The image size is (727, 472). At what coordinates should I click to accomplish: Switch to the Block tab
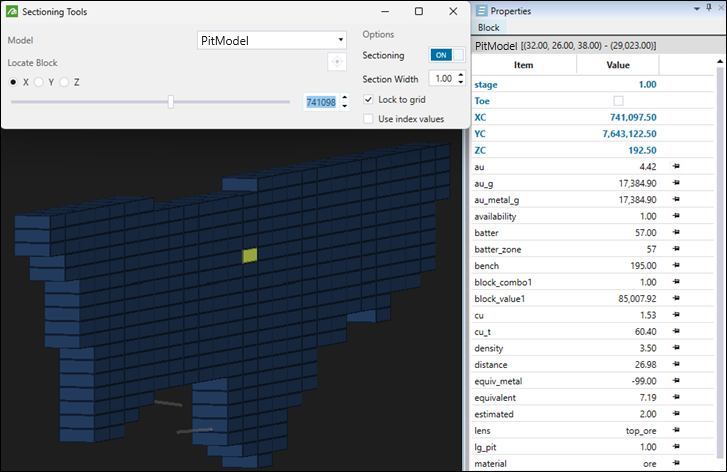point(489,28)
